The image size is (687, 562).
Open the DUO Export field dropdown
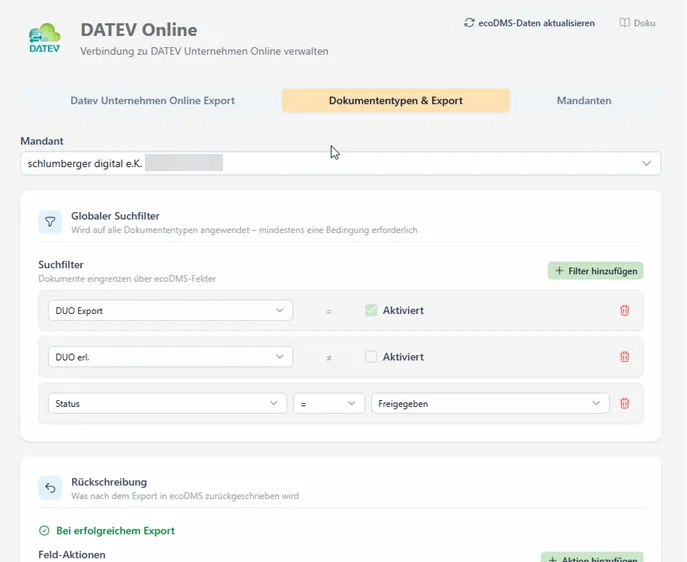point(170,311)
